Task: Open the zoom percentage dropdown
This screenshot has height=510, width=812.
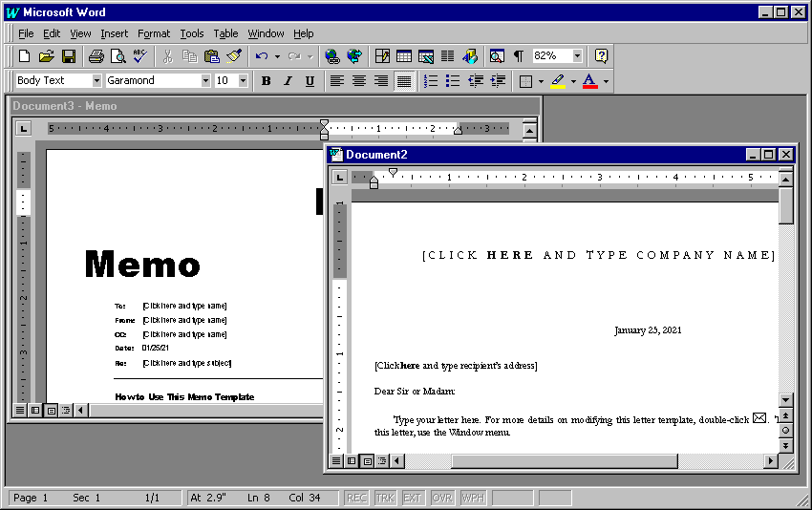Action: point(577,56)
